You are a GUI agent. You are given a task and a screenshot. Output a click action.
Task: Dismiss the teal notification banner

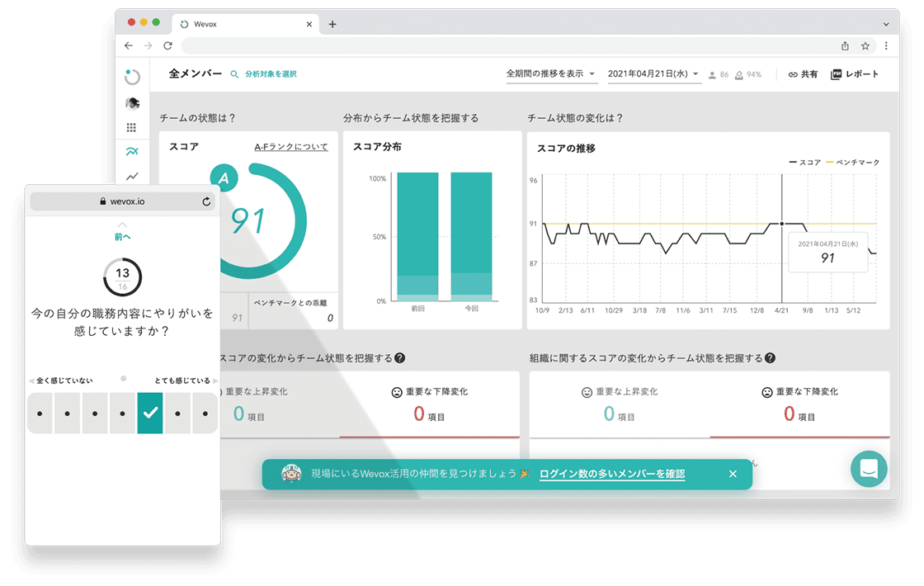click(x=733, y=475)
